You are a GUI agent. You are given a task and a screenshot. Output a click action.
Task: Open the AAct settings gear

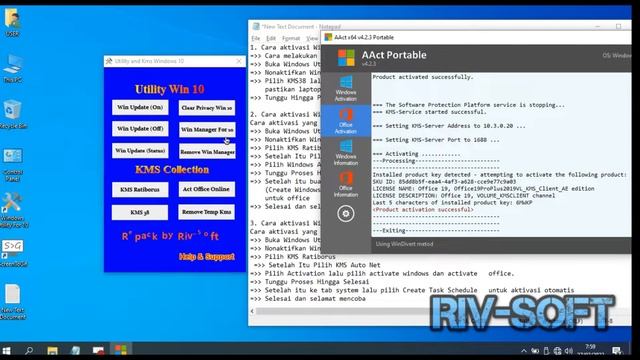[346, 214]
